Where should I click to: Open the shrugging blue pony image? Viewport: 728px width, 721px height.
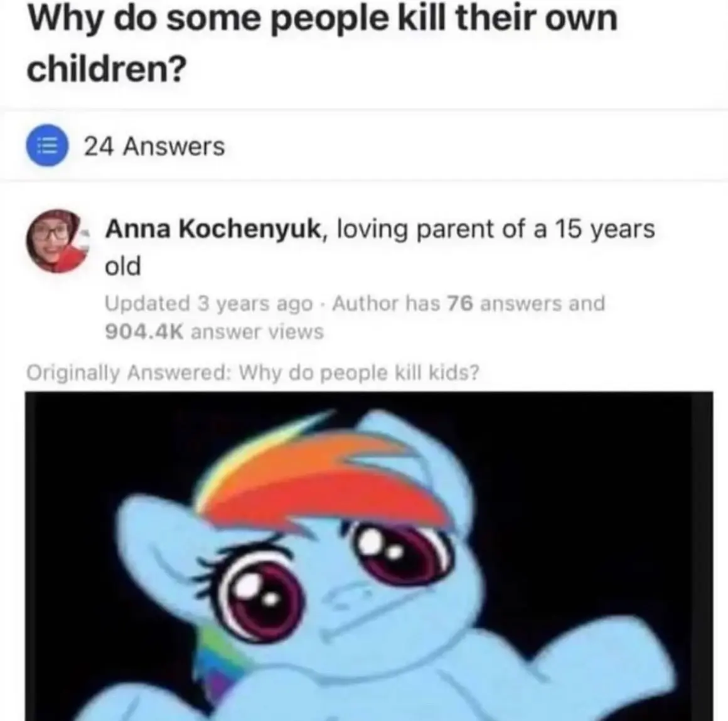369,556
